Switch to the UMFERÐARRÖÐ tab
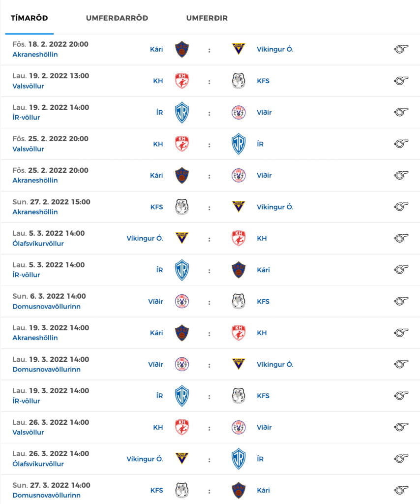Viewport: 420px width, 504px height. [x=117, y=18]
